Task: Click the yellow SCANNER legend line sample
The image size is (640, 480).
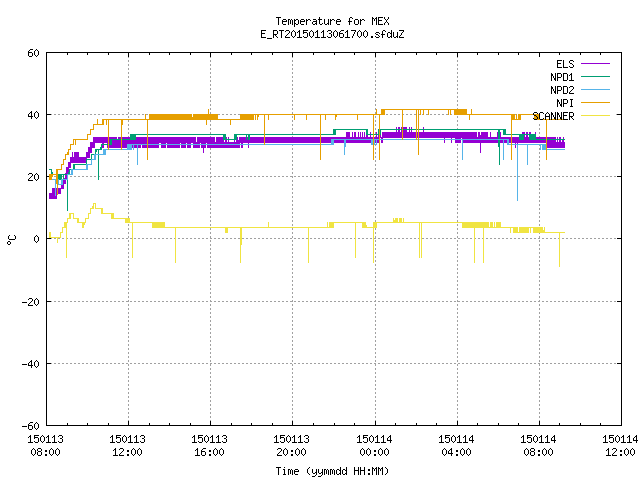Action: [x=595, y=116]
